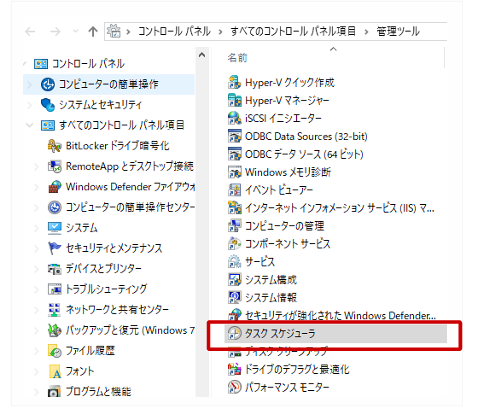Expand the デバイスとプリンター tree node
480x408 pixels.
coord(37,269)
